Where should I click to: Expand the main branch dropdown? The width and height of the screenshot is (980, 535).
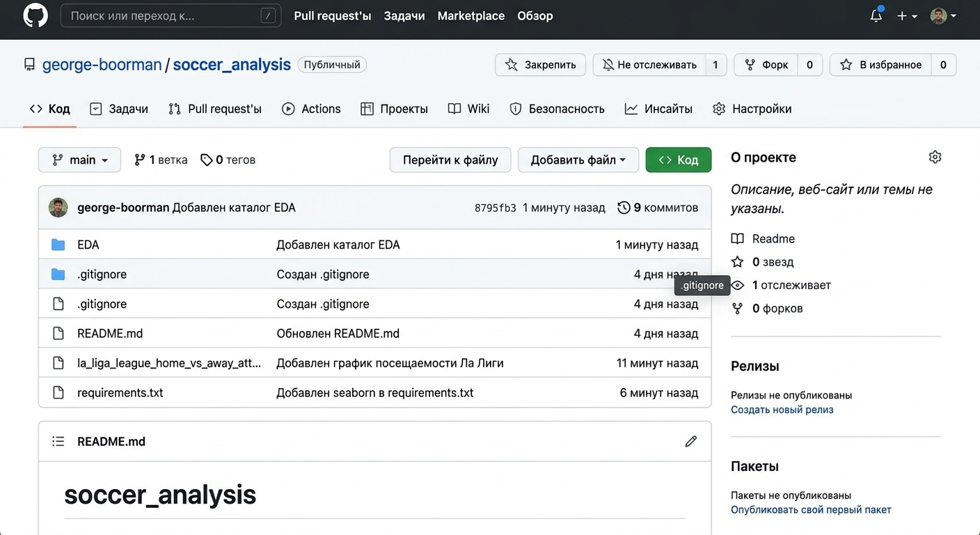[79, 160]
